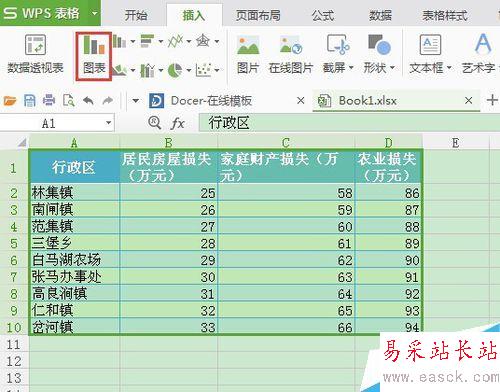Open the 数据 ribbon tab

point(380,15)
